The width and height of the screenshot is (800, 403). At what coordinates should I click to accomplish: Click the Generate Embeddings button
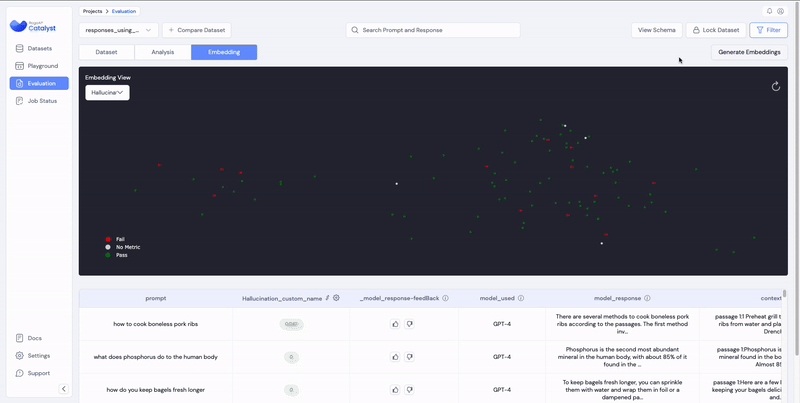tap(749, 51)
